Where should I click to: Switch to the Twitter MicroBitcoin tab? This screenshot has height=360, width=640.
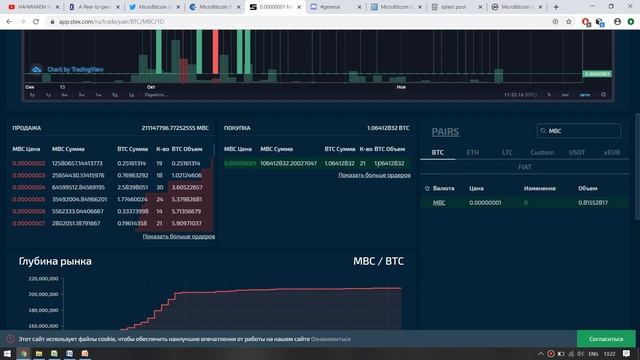click(x=154, y=7)
